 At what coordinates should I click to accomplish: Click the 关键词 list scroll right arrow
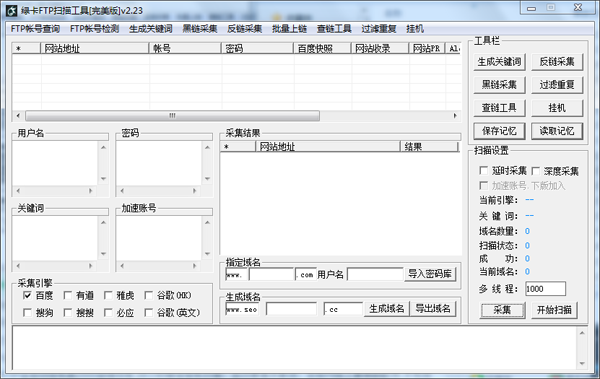(x=90, y=266)
